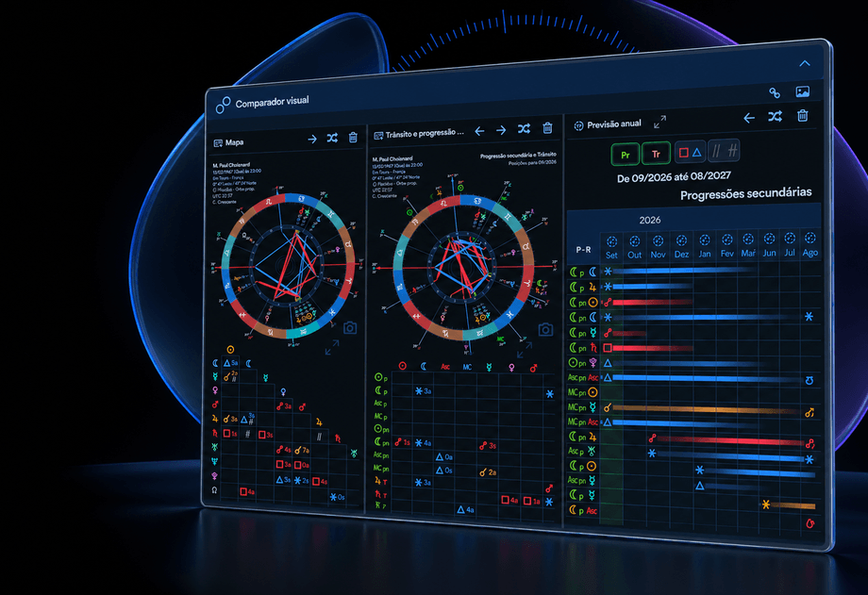This screenshot has width=868, height=595.
Task: Click the Mapa panel chart icon
Action: tap(218, 142)
